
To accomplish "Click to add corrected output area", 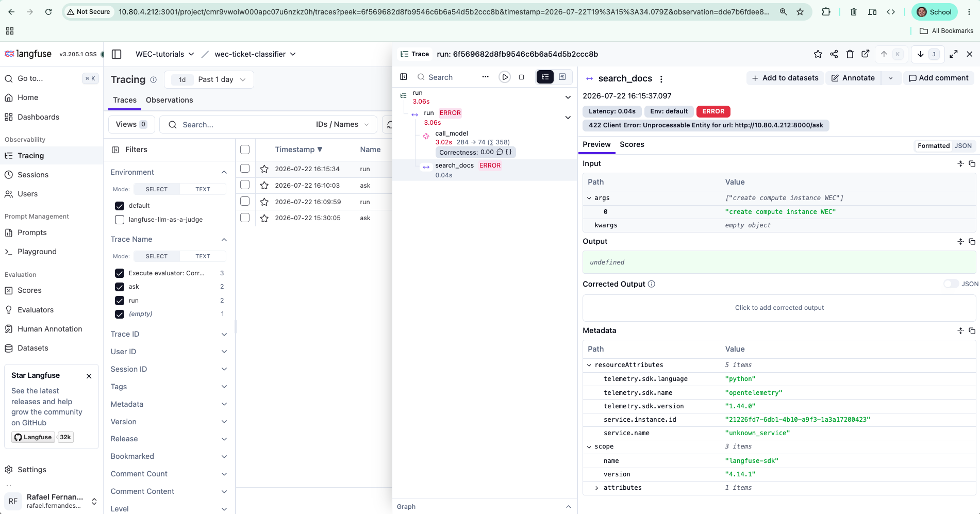I will coord(779,308).
